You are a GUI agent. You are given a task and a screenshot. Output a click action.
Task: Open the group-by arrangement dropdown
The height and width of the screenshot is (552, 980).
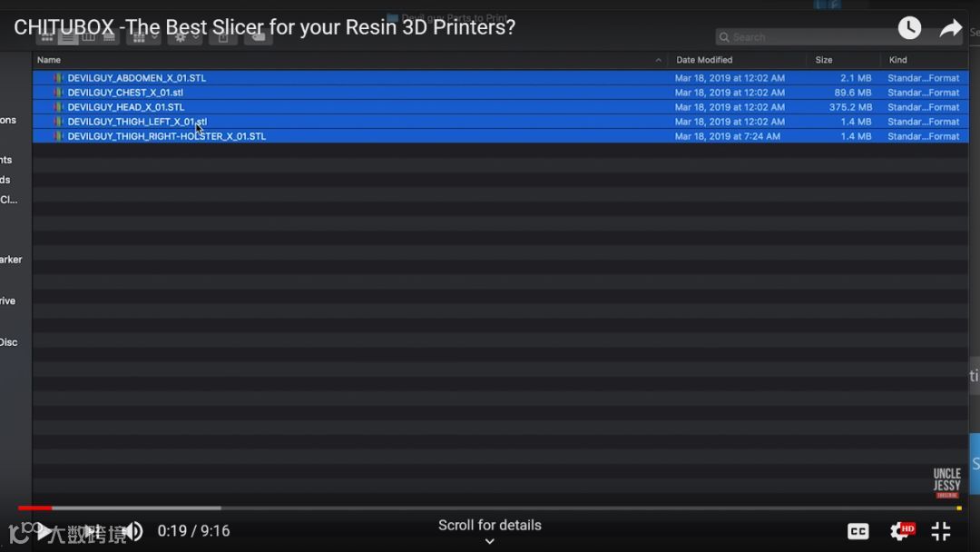(x=143, y=37)
